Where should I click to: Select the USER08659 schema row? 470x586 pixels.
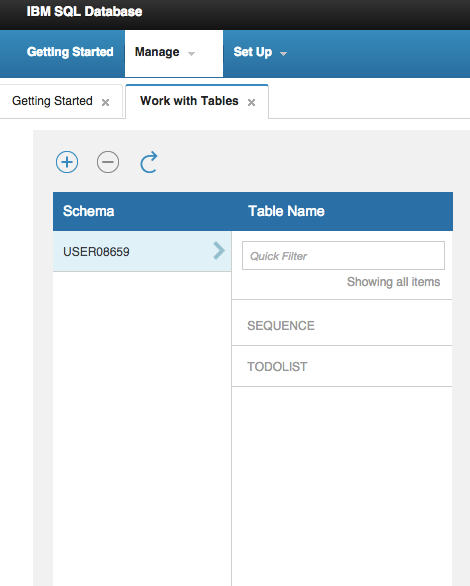(142, 252)
